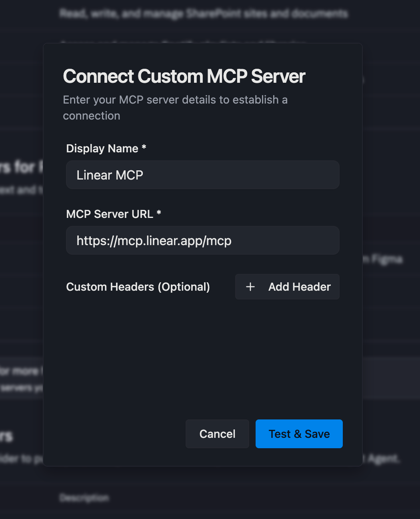Click the plus icon on Add Header

click(x=250, y=287)
